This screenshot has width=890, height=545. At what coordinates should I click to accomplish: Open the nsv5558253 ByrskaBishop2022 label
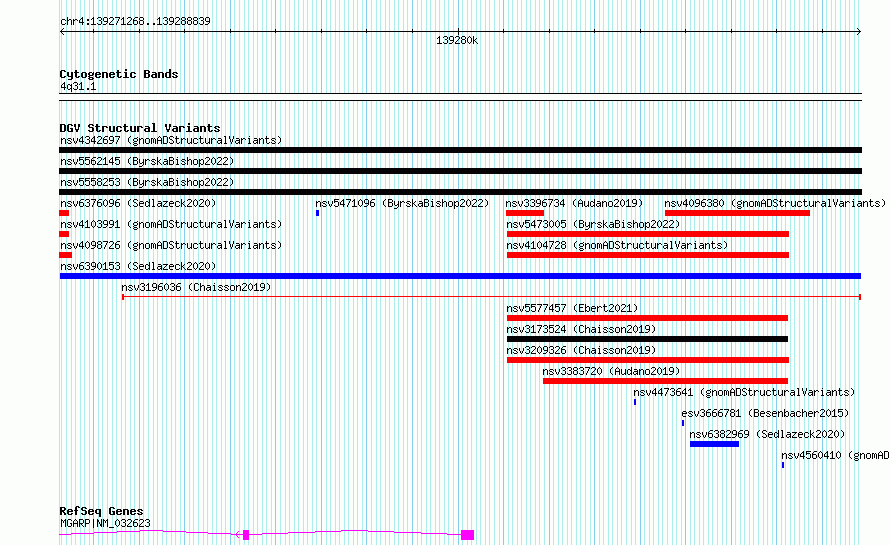[x=147, y=182]
